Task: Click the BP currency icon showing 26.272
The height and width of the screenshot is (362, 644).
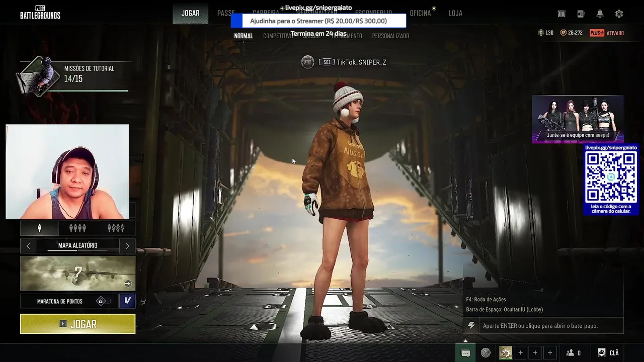Action: [563, 33]
